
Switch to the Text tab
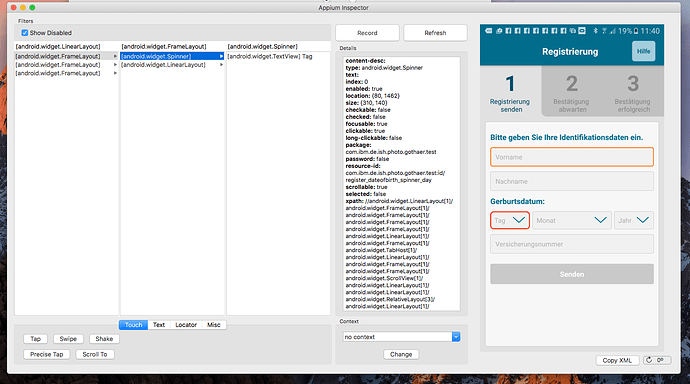(x=159, y=325)
